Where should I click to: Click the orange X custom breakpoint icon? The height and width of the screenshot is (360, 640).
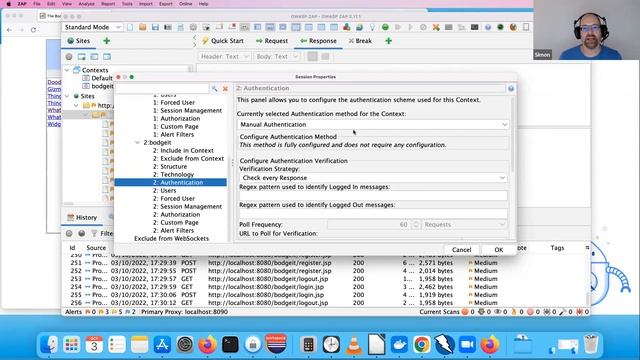(436, 27)
